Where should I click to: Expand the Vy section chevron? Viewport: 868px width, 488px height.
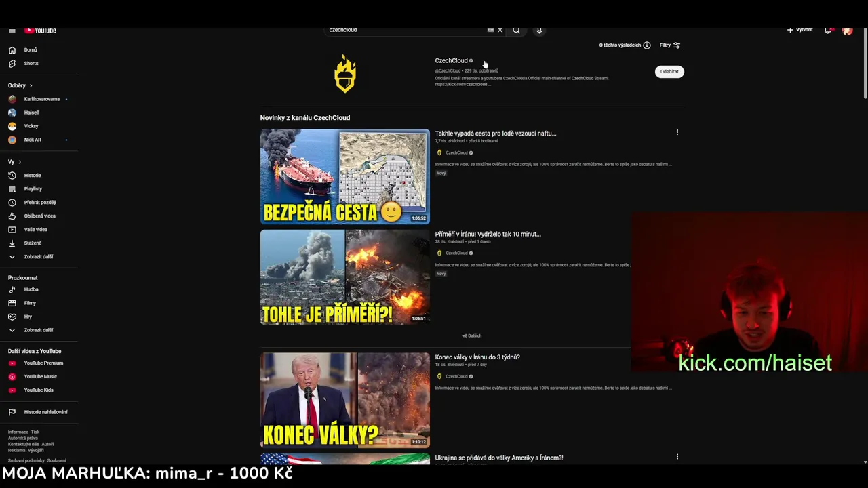pos(20,162)
